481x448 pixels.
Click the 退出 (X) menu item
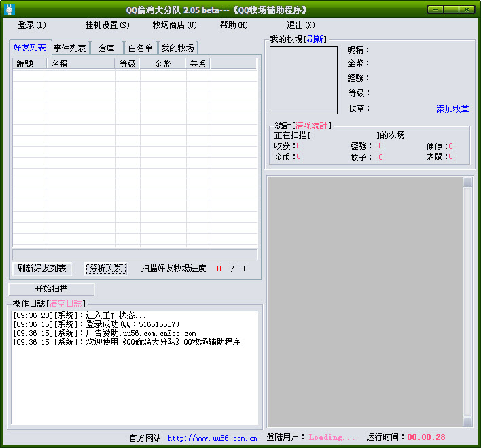(300, 25)
